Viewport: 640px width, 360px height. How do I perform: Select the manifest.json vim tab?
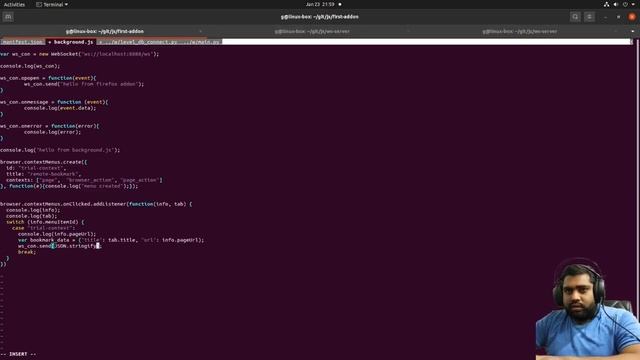pos(22,42)
